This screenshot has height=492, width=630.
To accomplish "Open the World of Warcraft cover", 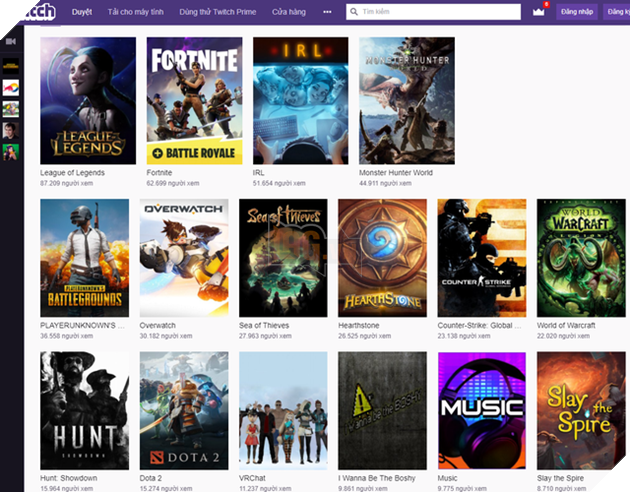I will [581, 258].
